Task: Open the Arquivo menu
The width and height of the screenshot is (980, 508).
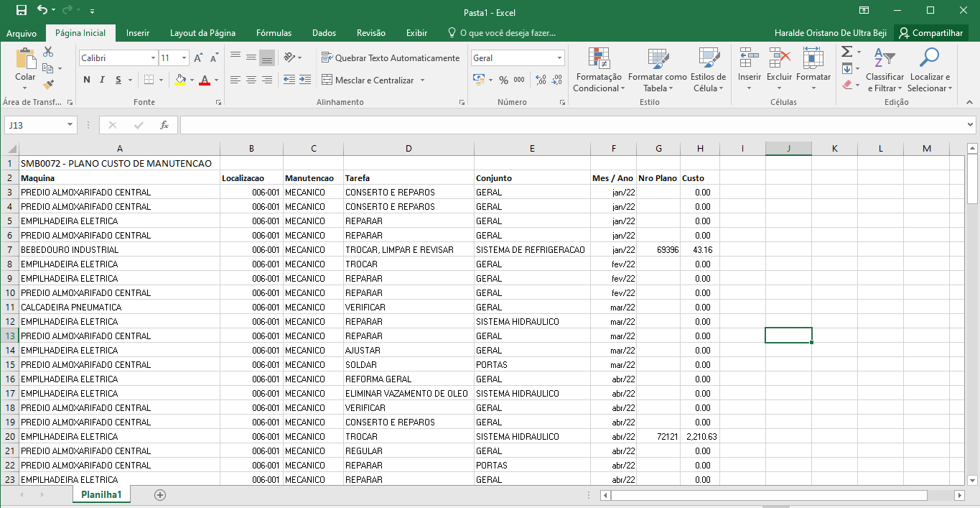Action: [x=22, y=33]
